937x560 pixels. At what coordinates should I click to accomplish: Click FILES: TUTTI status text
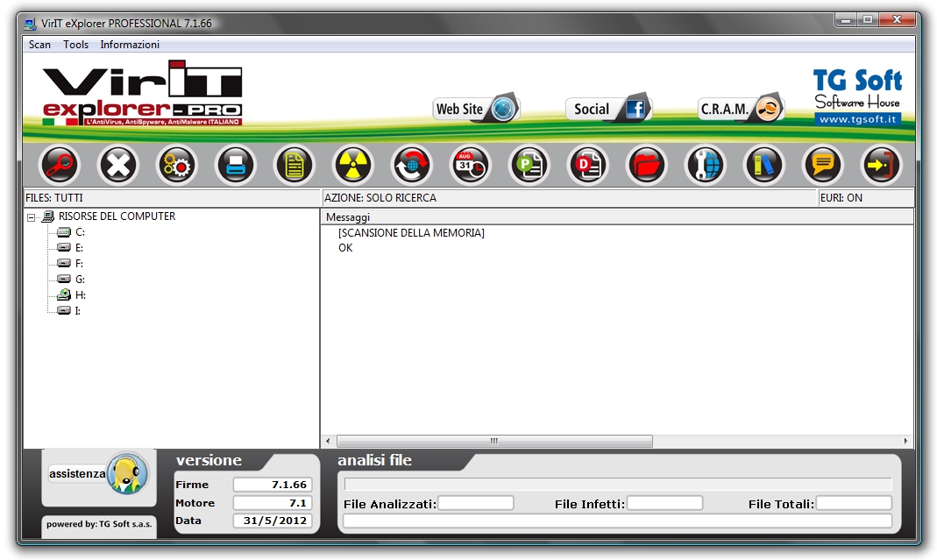click(53, 198)
